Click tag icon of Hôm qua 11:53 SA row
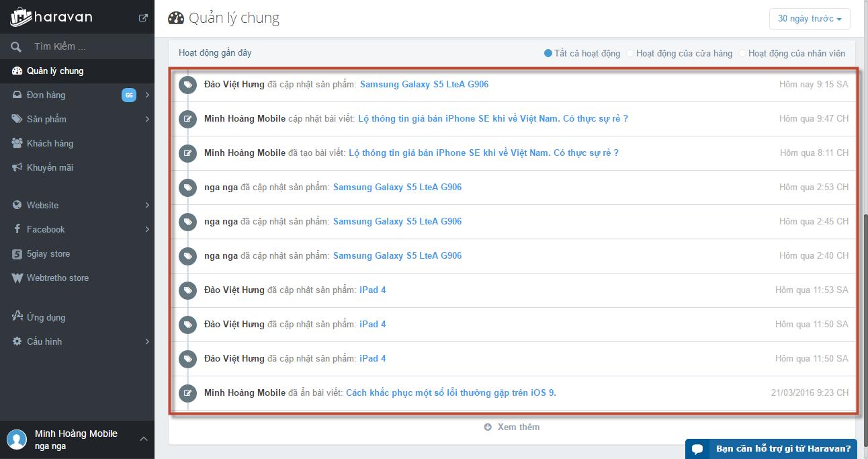This screenshot has width=868, height=459. 188,290
